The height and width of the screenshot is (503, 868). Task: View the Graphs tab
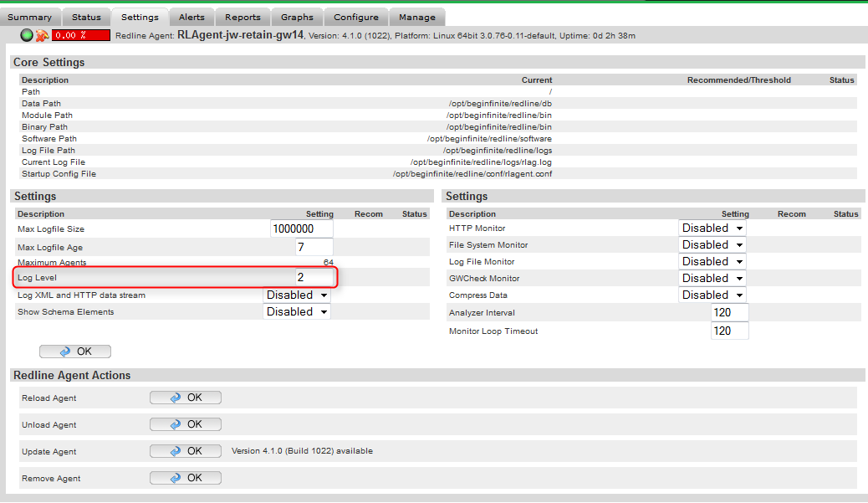[297, 18]
